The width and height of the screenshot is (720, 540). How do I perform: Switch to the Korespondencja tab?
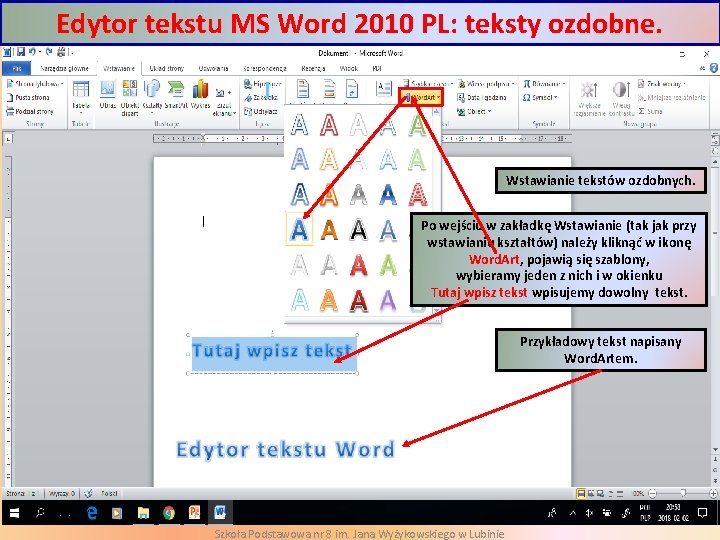click(x=265, y=68)
